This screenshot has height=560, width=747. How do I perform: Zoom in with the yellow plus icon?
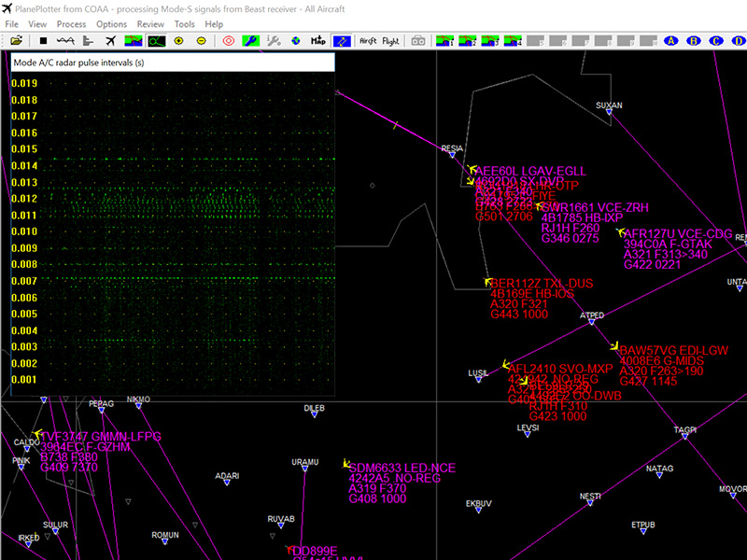click(x=178, y=41)
